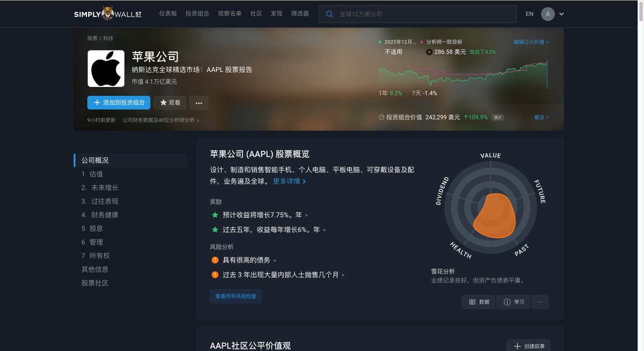644x351 pixels.
Task: Click the 242,299 美元 portfolio value
Action: point(443,117)
